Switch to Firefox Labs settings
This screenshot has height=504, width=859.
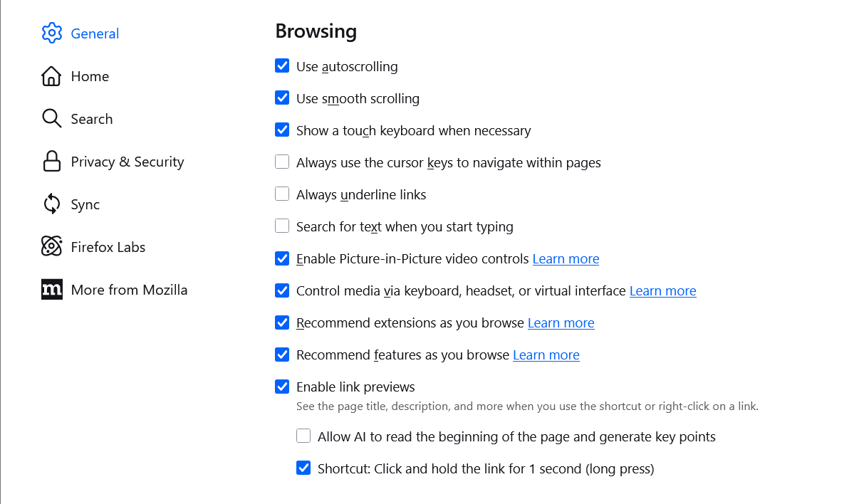(x=108, y=247)
